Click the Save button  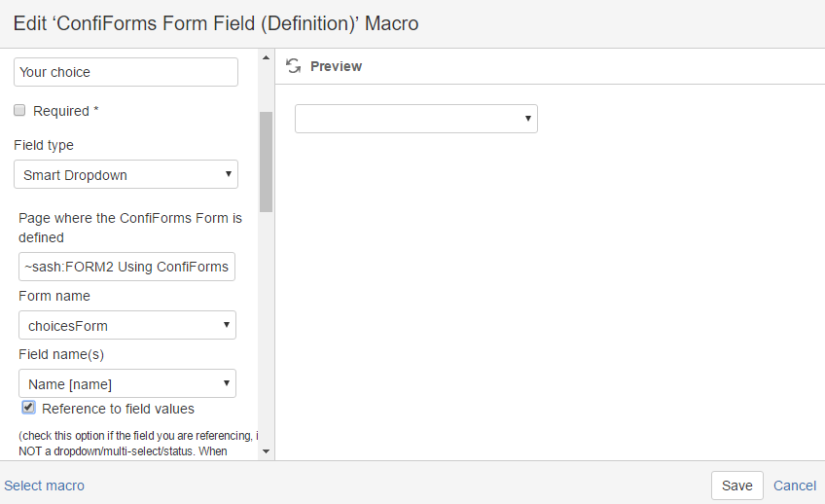(x=736, y=486)
